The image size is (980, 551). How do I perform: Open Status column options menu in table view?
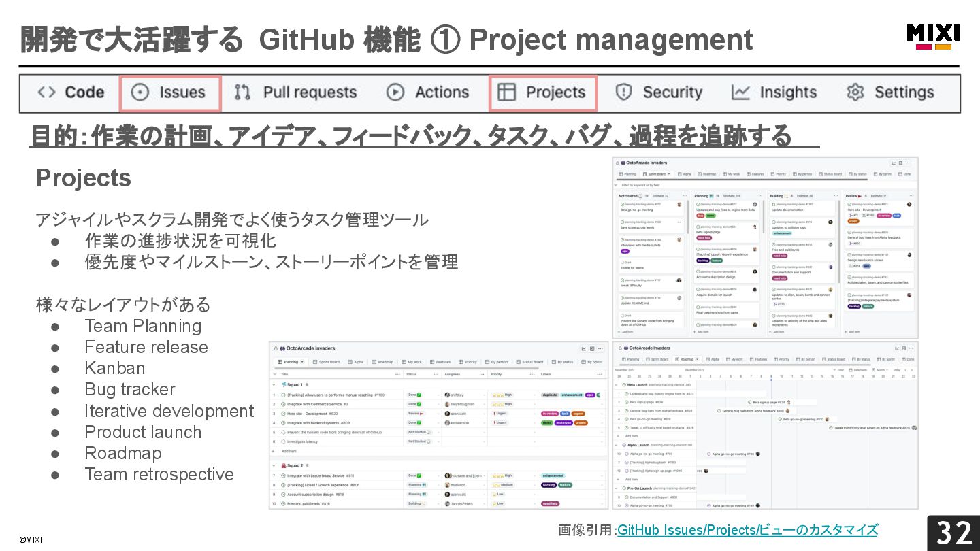(436, 374)
